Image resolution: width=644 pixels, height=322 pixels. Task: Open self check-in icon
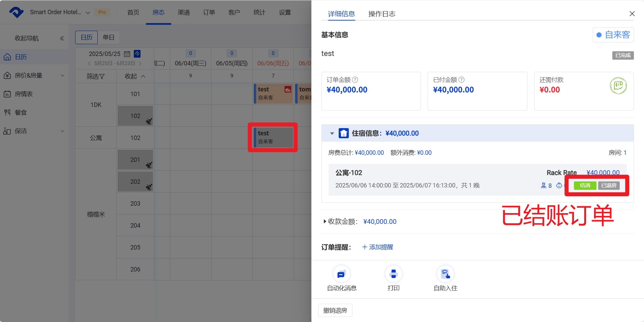(445, 274)
